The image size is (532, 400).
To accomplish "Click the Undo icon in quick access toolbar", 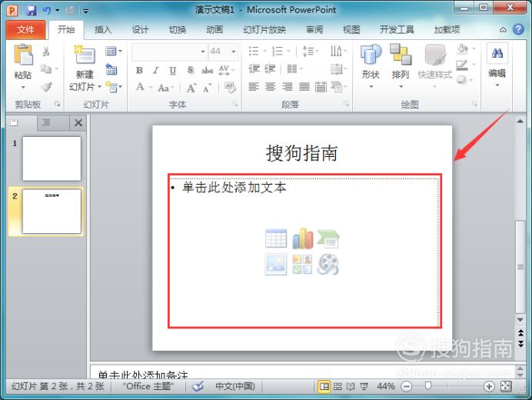I will [46, 11].
